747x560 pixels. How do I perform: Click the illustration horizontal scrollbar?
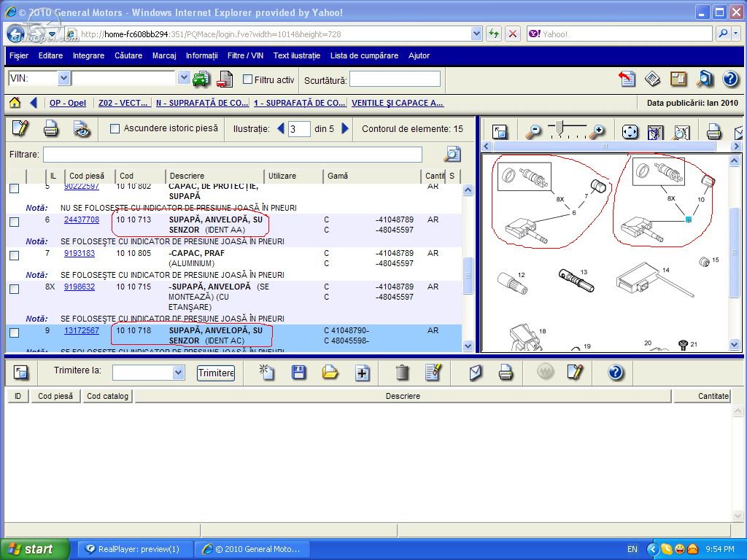pos(605,146)
